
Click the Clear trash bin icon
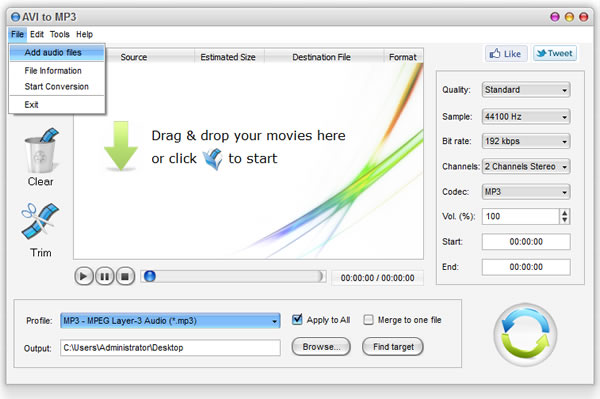coord(41,150)
